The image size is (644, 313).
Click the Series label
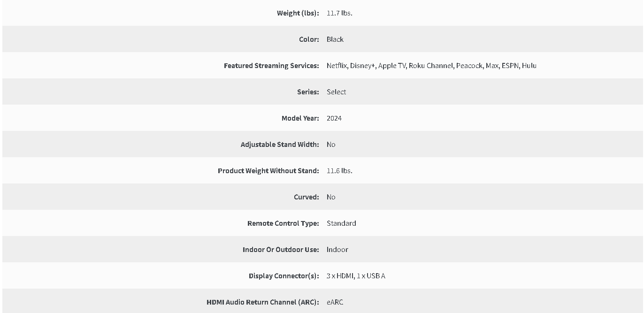[308, 92]
